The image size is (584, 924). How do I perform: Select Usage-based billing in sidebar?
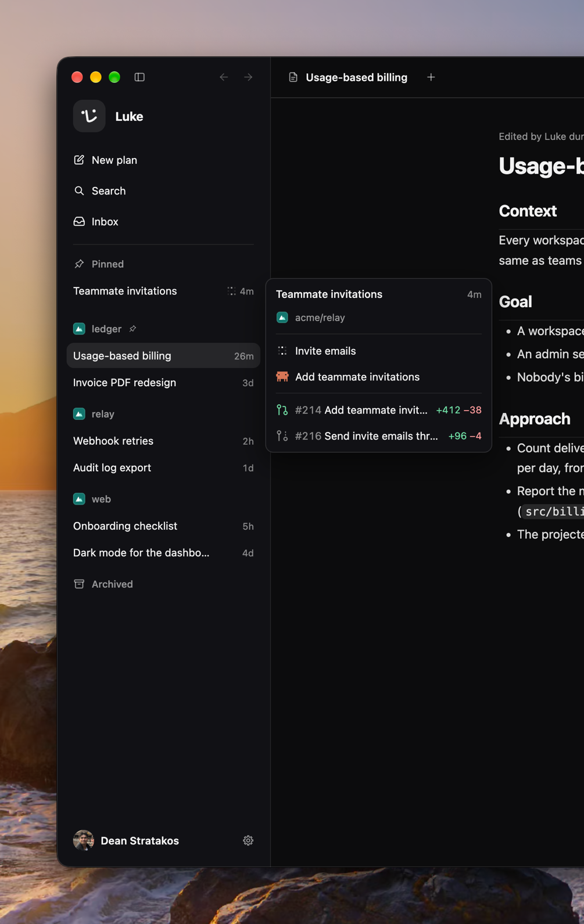pyautogui.click(x=163, y=356)
